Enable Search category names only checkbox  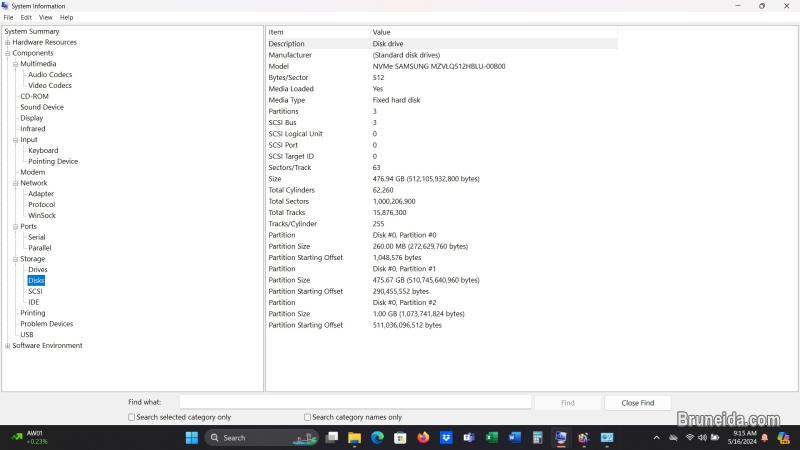click(308, 417)
